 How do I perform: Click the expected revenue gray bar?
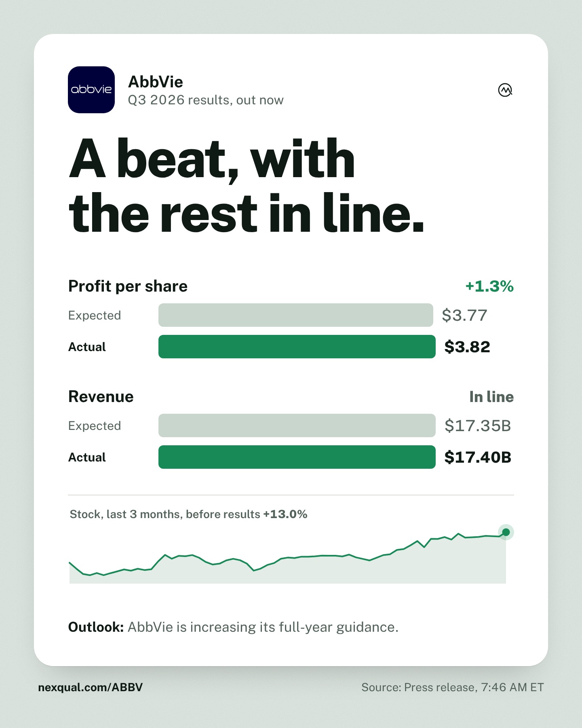(x=297, y=425)
